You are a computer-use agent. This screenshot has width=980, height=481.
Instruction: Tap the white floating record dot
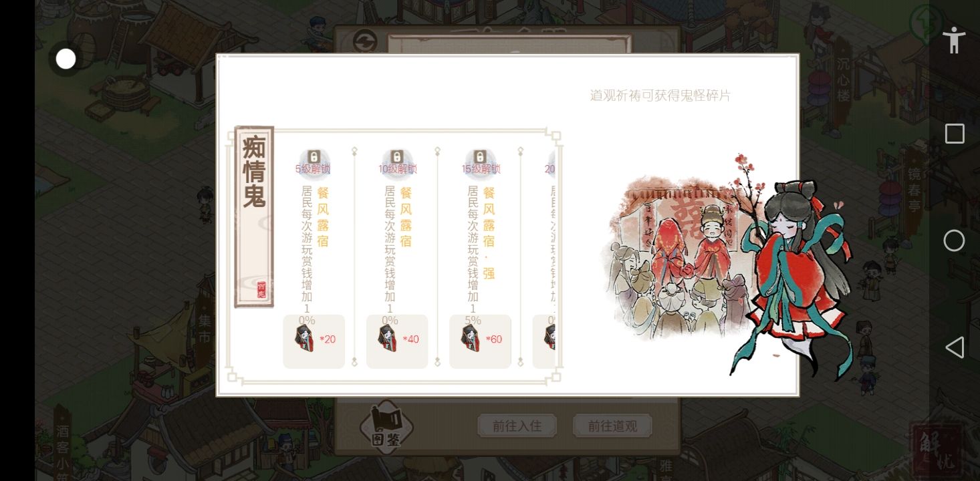point(66,59)
